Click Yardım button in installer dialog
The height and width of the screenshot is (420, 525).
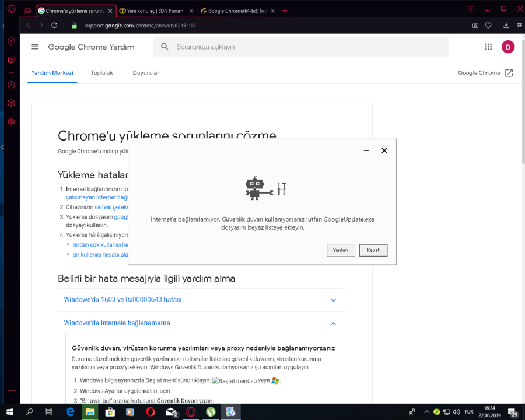[x=341, y=250]
